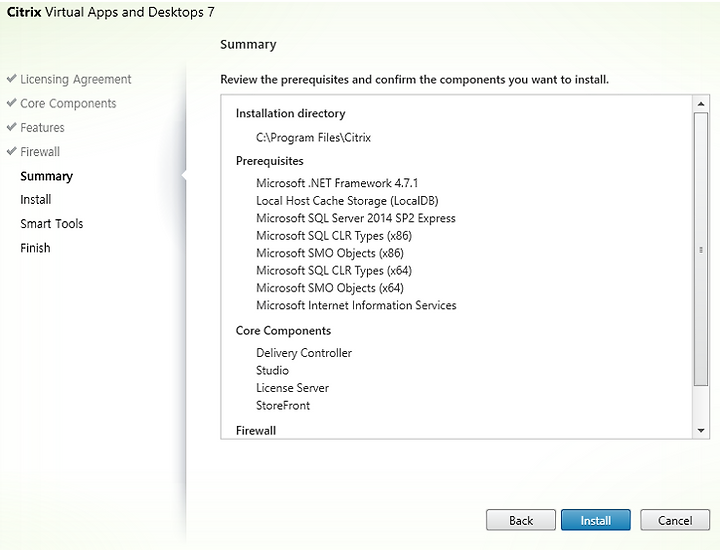720x550 pixels.
Task: Click the Citrix Virtual Apps and Desktops 7 title
Action: point(111,12)
